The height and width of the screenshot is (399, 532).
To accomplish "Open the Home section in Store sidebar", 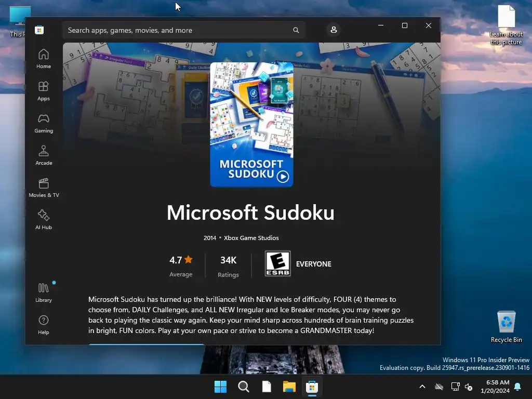I will click(44, 59).
